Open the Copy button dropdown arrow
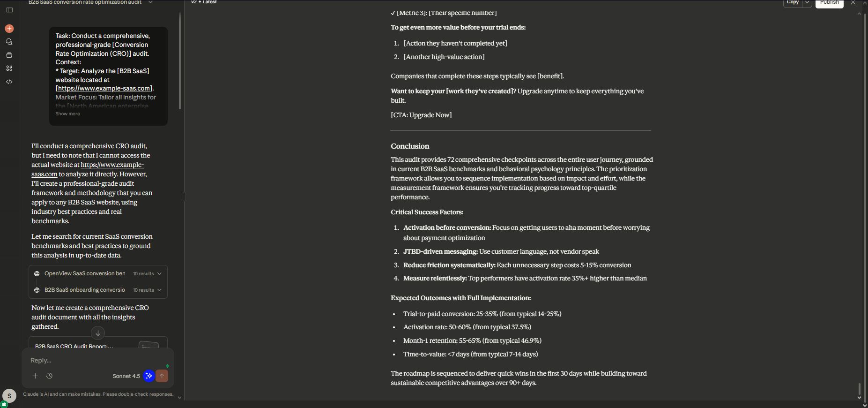 click(807, 3)
